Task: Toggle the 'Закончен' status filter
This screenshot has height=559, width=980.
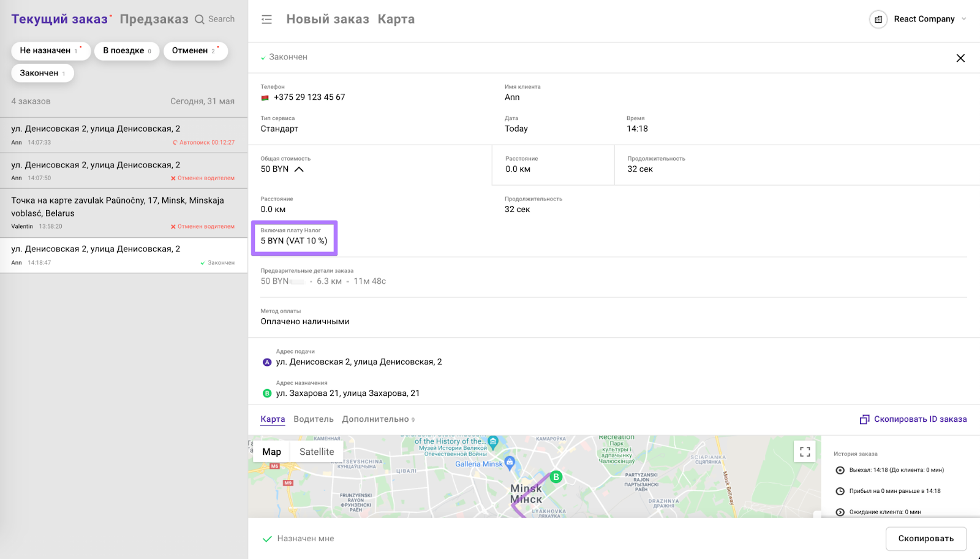Action: pos(42,74)
